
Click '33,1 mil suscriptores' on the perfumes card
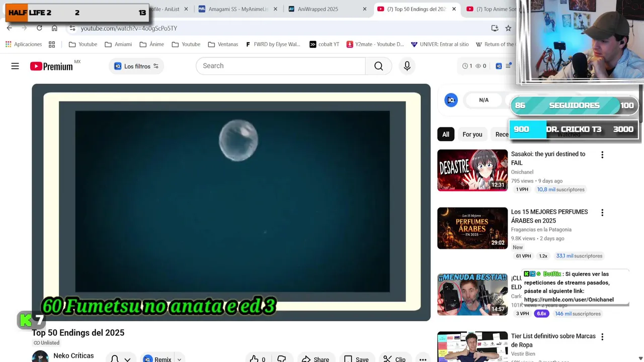click(579, 256)
